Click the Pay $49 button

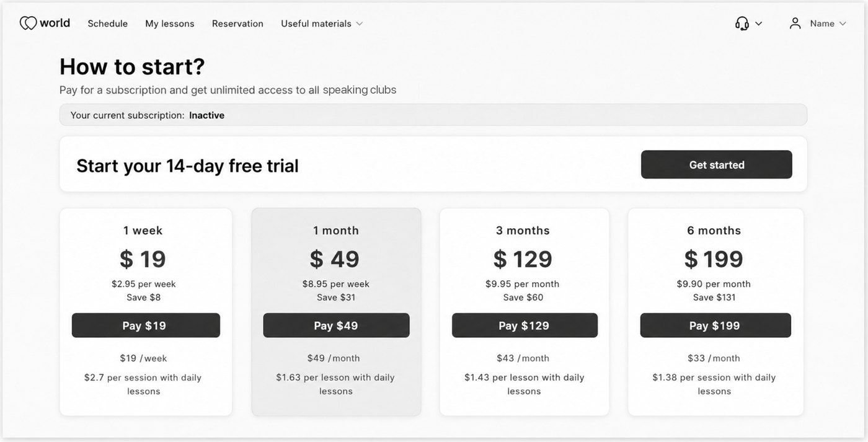336,325
